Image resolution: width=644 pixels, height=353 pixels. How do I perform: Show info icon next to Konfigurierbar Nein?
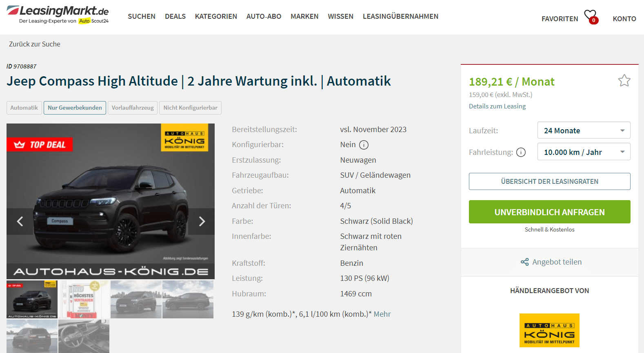click(x=364, y=145)
